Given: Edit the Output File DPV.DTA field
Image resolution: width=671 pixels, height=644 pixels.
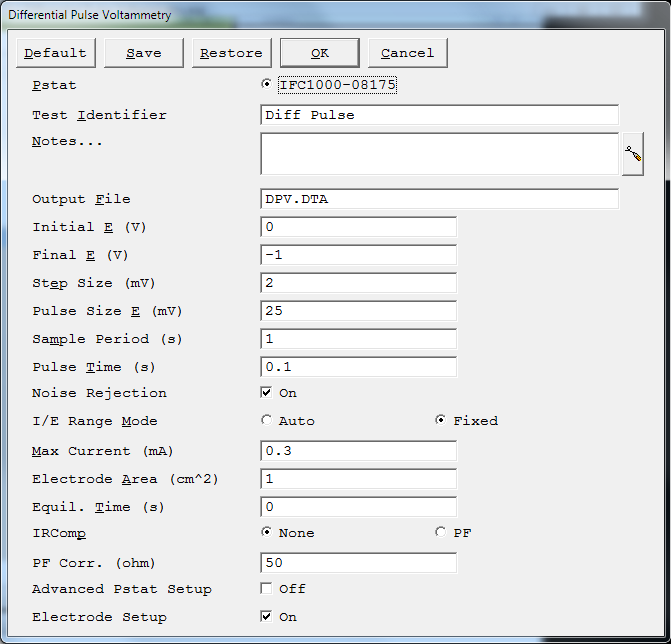Looking at the screenshot, I should (x=439, y=199).
